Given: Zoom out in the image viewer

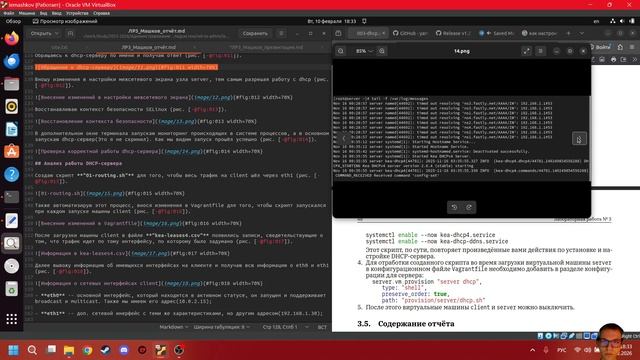Looking at the screenshot, I should click(x=341, y=51).
